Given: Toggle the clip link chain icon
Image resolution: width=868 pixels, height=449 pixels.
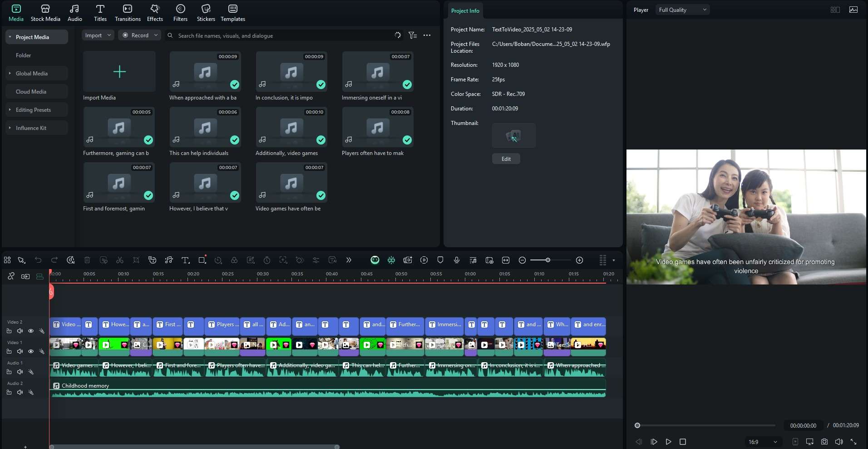Looking at the screenshot, I should 11,276.
